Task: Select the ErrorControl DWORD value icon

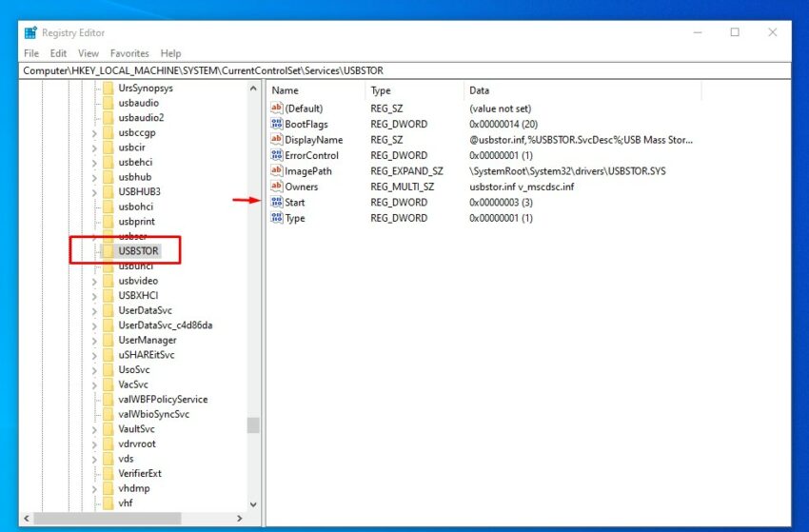Action: 277,155
